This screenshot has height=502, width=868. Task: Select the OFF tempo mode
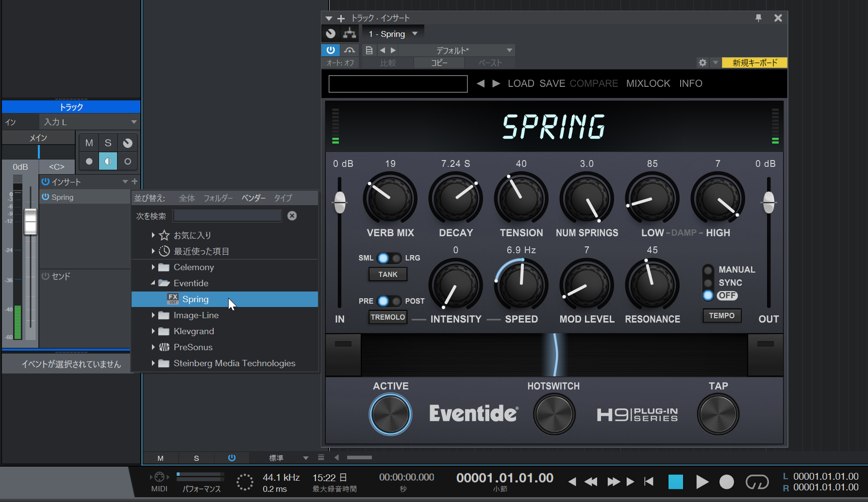[708, 295]
